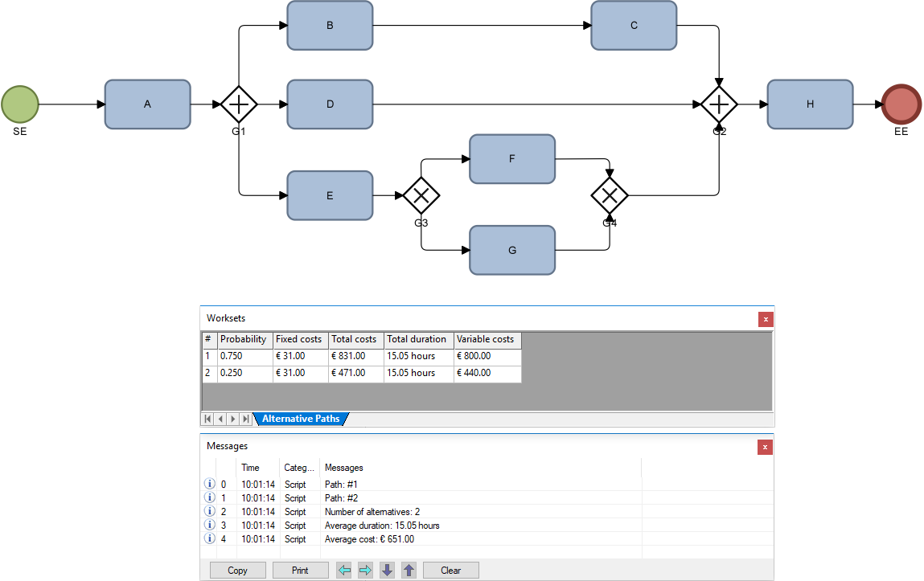924x581 pixels.
Task: Click the info icon beside "Path: #1"
Action: tap(209, 484)
